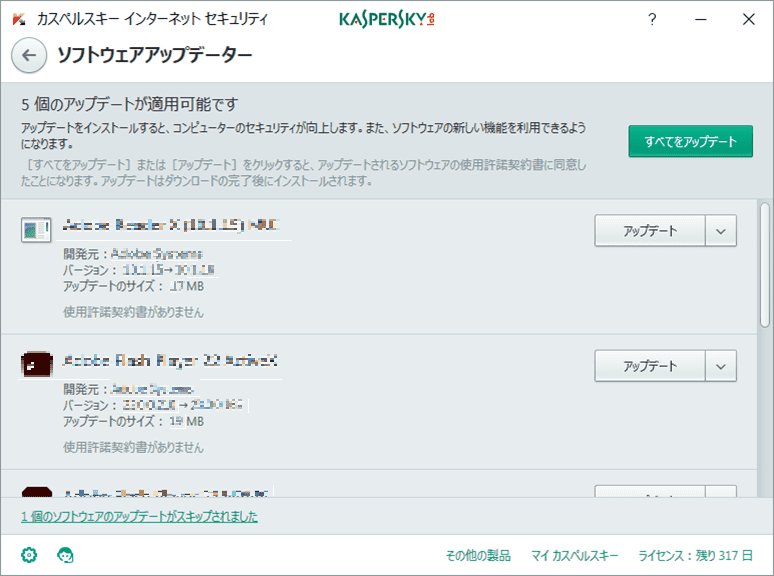Click the Kaspersky K logo in title bar
Viewport: 774px width, 576px height.
coord(18,19)
